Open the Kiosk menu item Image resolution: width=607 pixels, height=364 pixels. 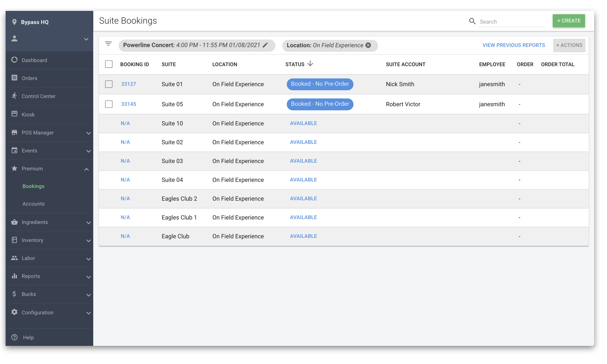(x=49, y=114)
